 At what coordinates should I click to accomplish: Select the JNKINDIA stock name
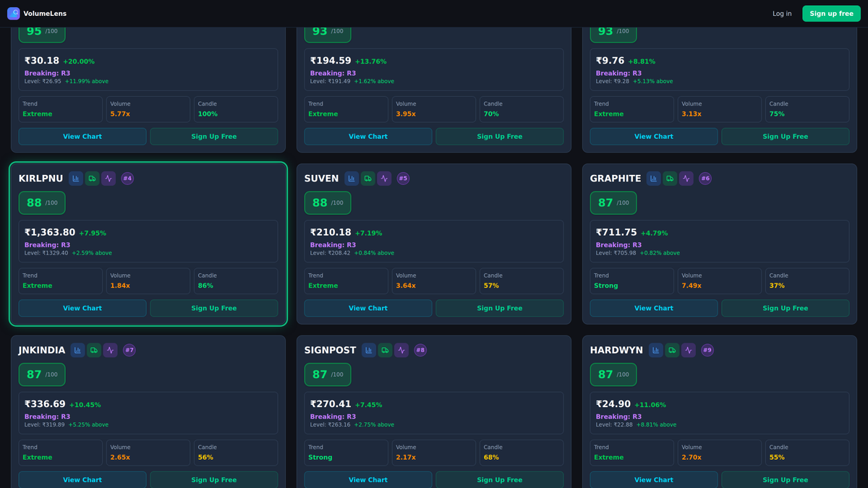[42, 350]
